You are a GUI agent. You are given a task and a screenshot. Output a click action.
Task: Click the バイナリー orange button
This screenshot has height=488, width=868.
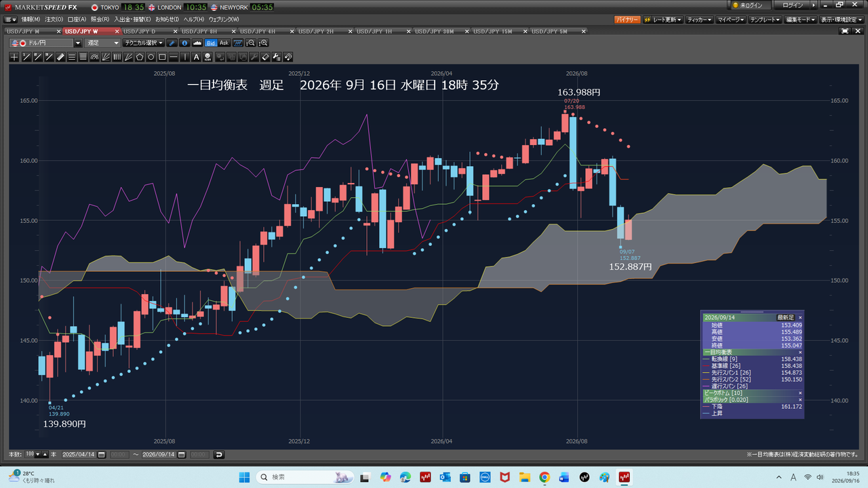click(627, 20)
